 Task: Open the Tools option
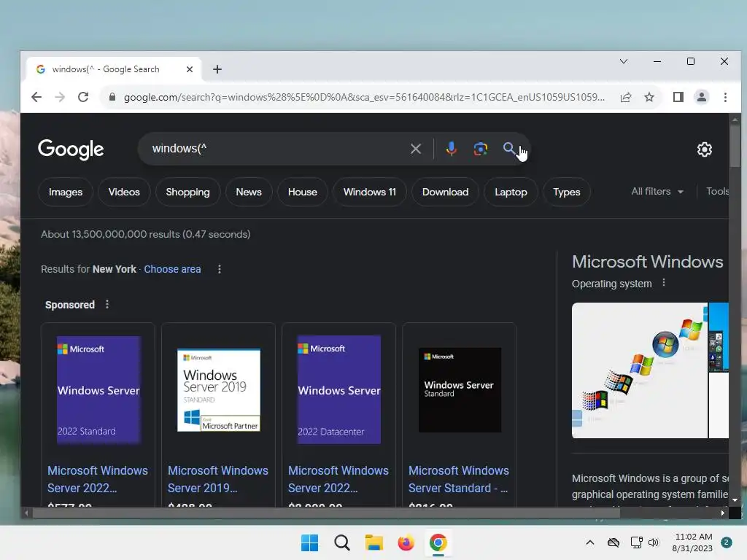coord(717,192)
